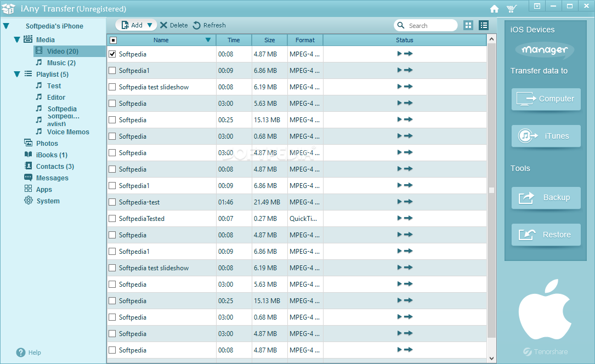Screen dimensions: 595x364
Task: Select the Media tree item
Action: coord(45,40)
